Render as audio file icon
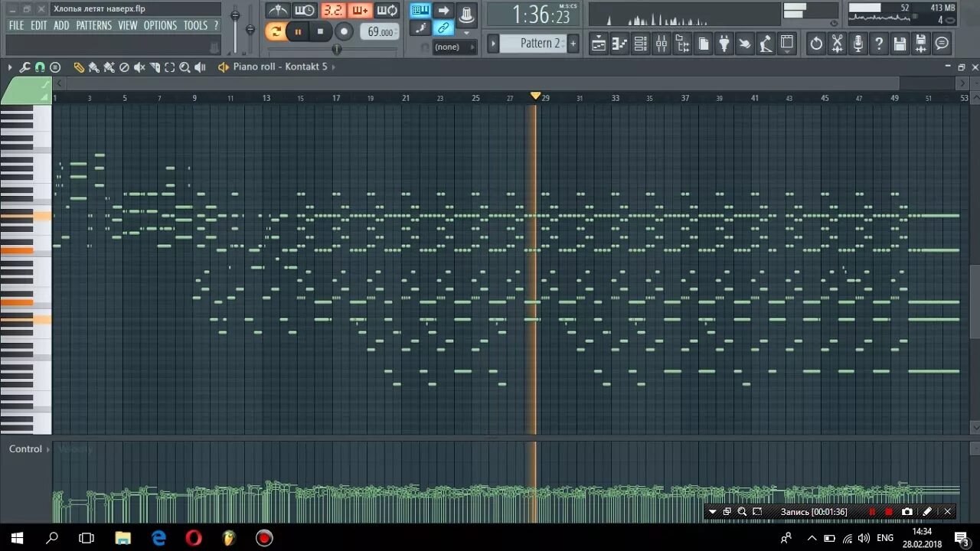The width and height of the screenshot is (980, 551). point(920,44)
